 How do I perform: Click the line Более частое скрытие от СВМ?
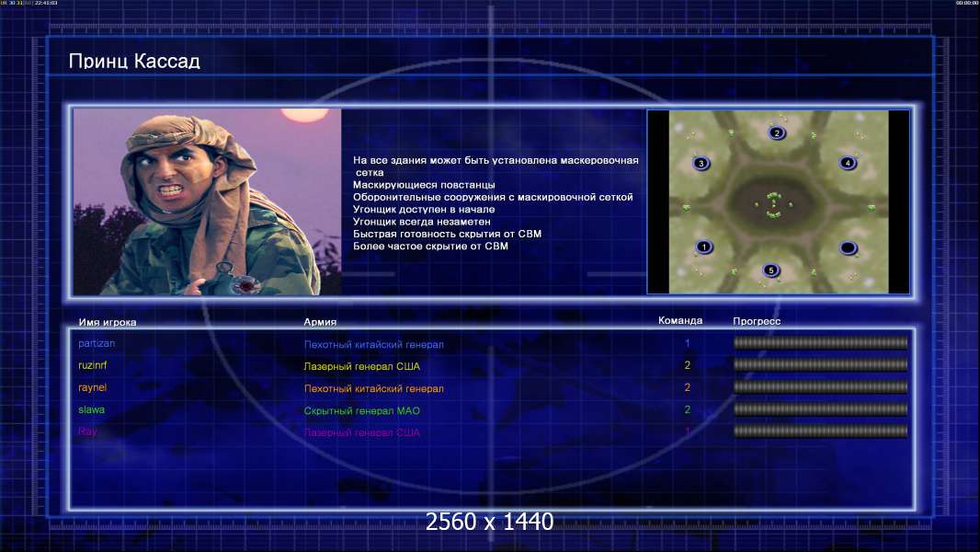coord(430,246)
